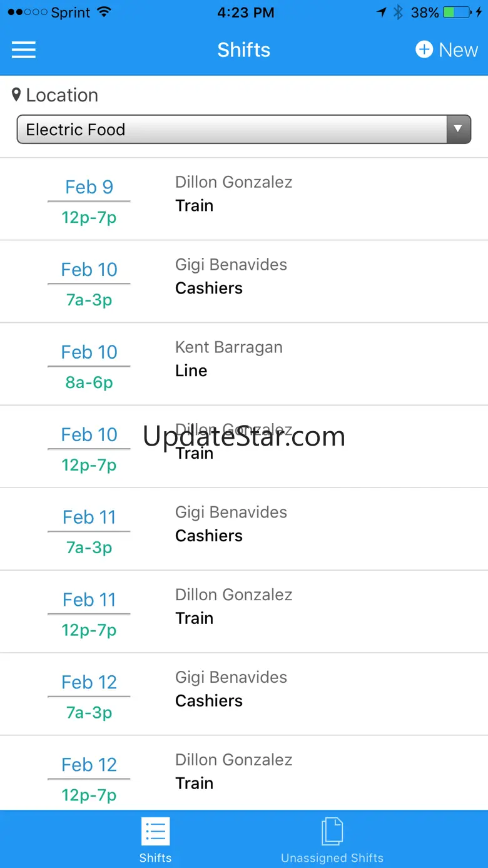Viewport: 488px width, 868px height.
Task: Tap the Feb 12 12p-7p time label
Action: pos(89,795)
